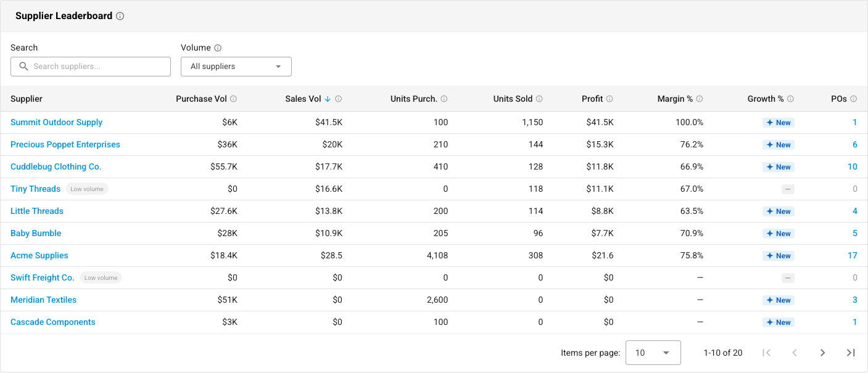Click New growth badge for Precious Poppet Enterprises
Image resolution: width=868 pixels, height=373 pixels.
(x=779, y=145)
